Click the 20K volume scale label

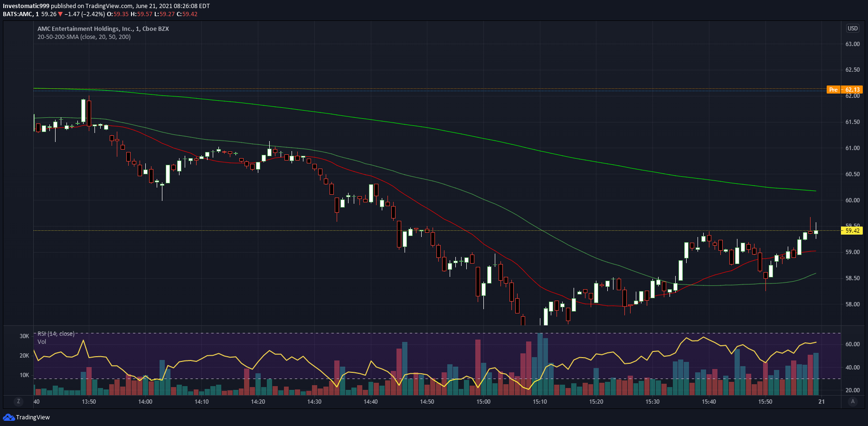click(x=24, y=356)
